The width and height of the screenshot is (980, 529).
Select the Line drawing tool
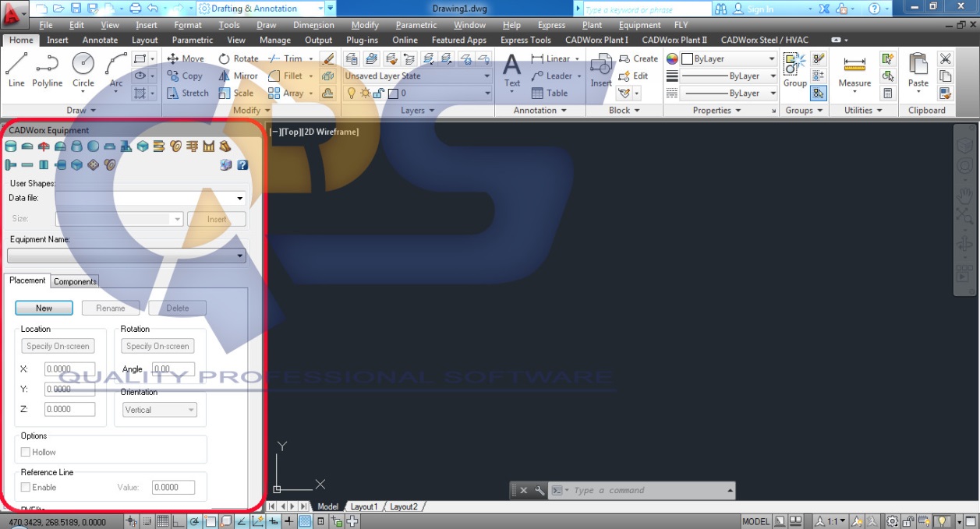coord(16,70)
